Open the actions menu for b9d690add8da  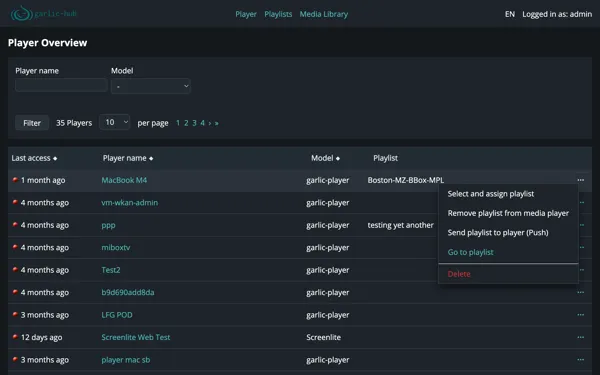(580, 292)
